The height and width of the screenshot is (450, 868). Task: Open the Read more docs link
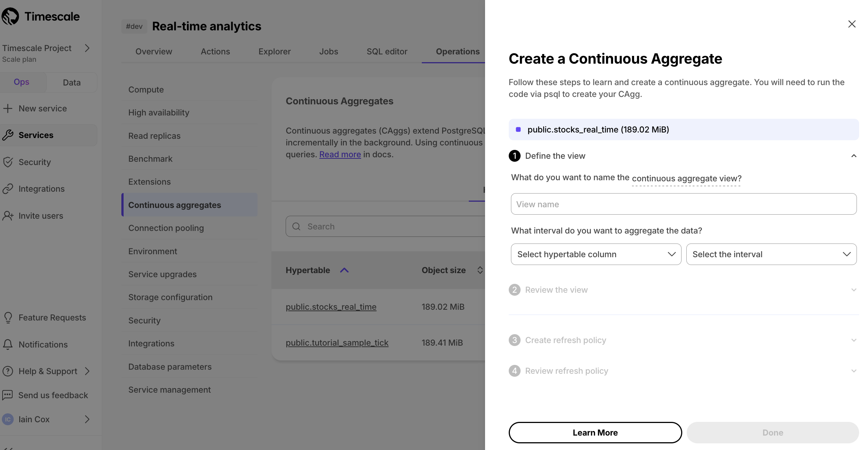(340, 154)
